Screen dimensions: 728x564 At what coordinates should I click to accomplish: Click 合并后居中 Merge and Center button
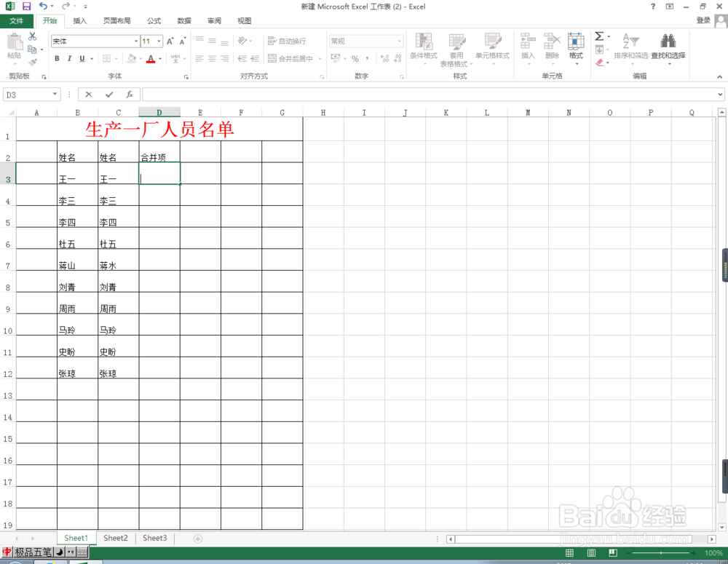(290, 59)
